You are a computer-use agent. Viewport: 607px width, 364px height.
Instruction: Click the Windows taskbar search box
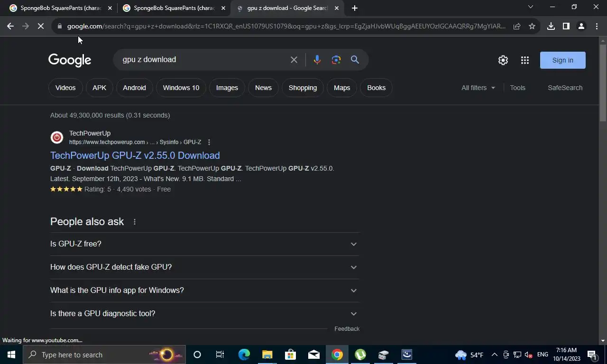pyautogui.click(x=104, y=355)
